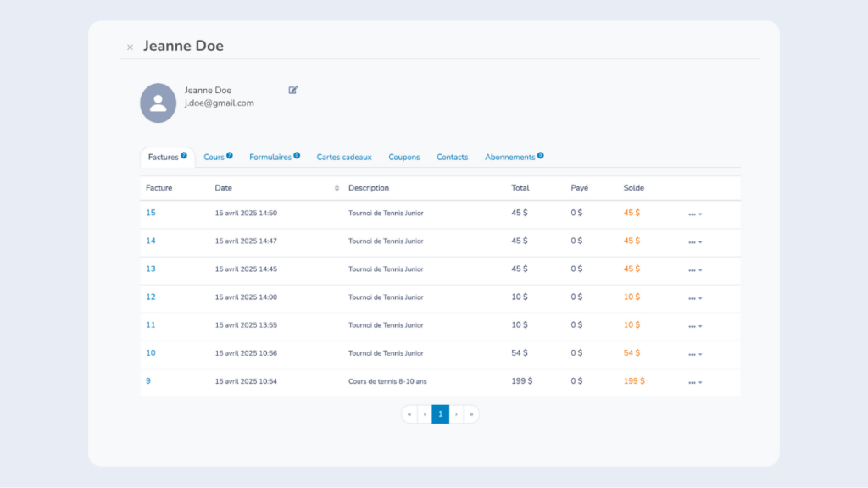Expand actions dropdown for invoice 12
The image size is (868, 488).
(x=695, y=298)
